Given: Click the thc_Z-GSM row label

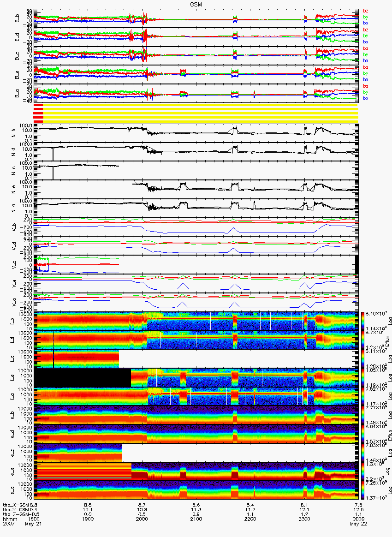Looking at the screenshot, I should [16, 514].
